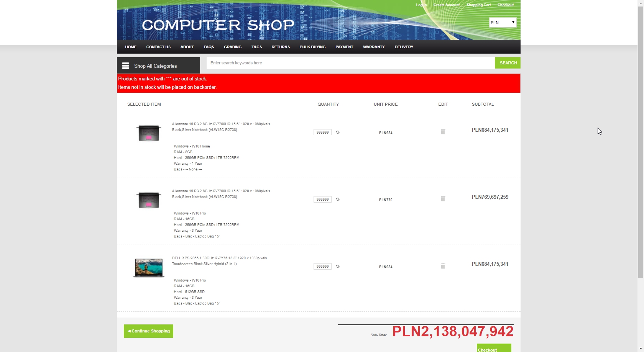Open the WARRANTY menu item
Screen dimensions: 644x352
[x=373, y=47]
